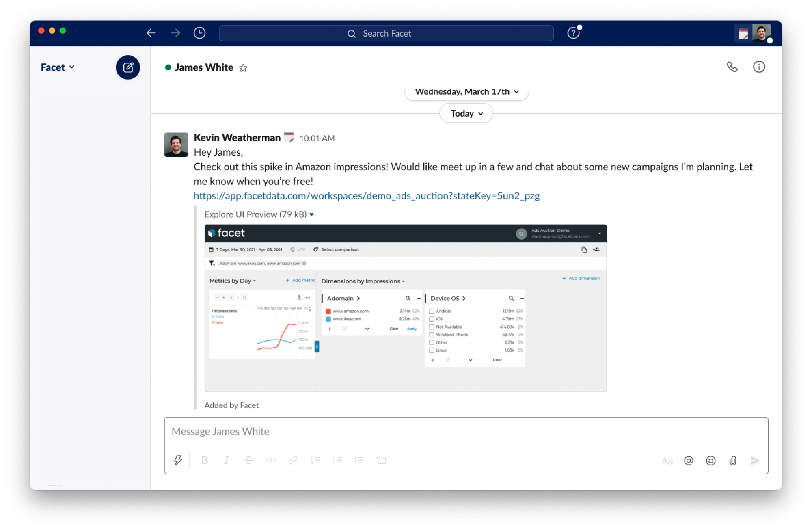
Task: Attach a file with the paperclip
Action: 733,461
